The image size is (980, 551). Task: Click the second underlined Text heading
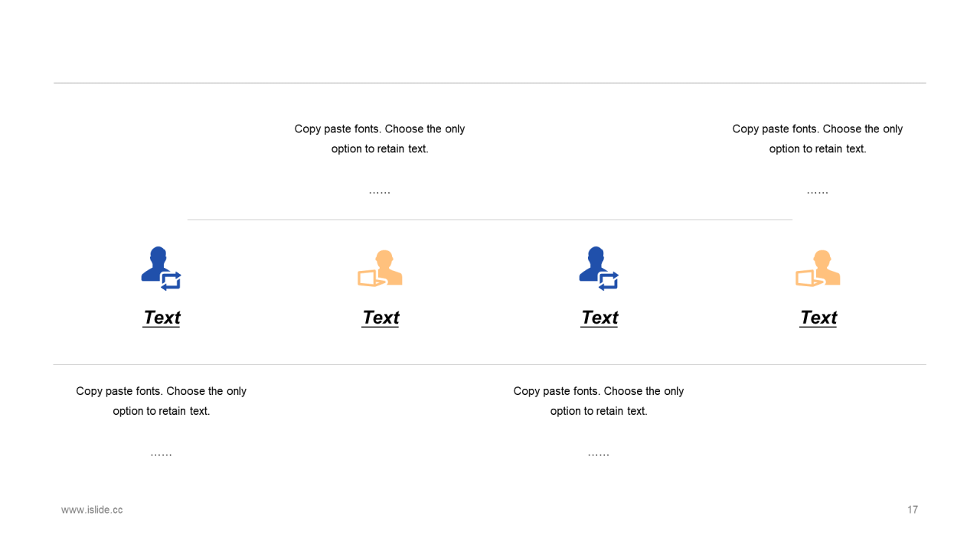click(x=381, y=318)
